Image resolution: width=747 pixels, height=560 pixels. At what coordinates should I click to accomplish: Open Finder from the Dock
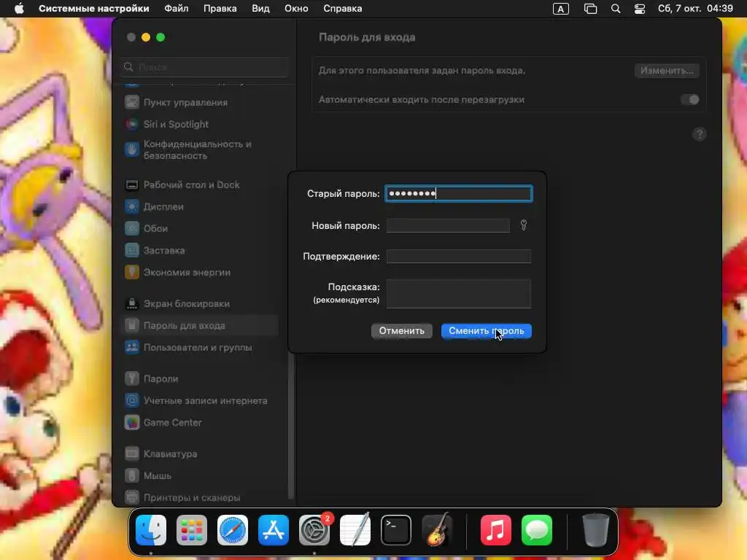[151, 530]
